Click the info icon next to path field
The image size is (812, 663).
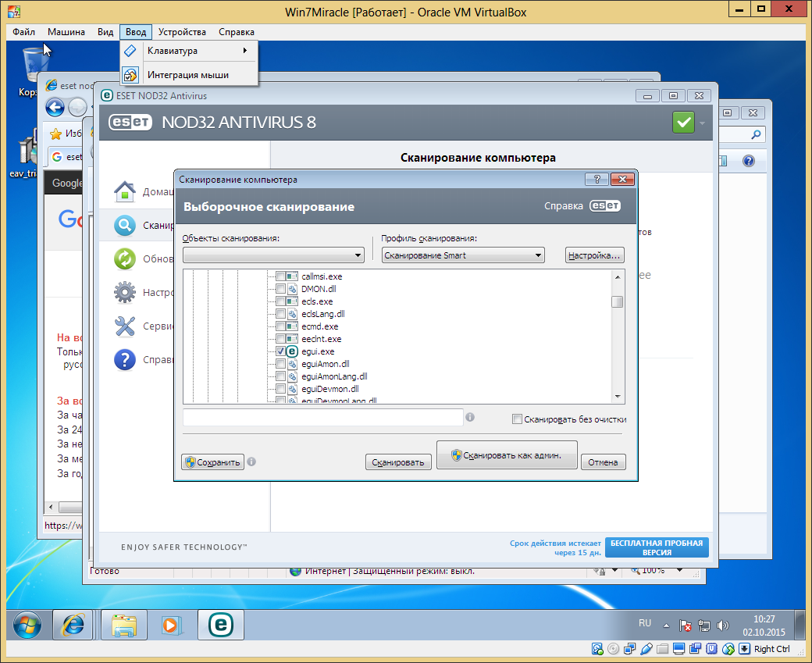[470, 417]
